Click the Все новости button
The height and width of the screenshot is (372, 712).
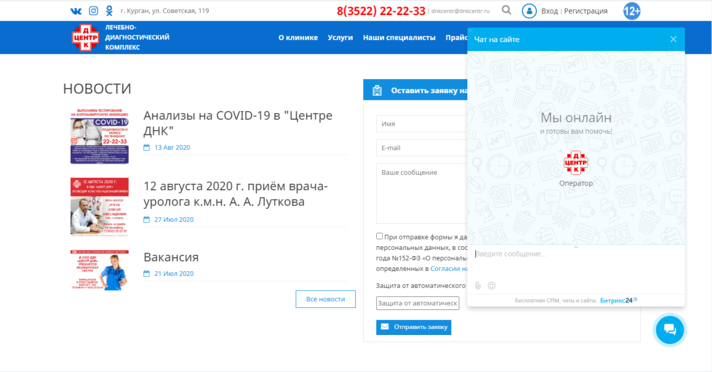(326, 299)
